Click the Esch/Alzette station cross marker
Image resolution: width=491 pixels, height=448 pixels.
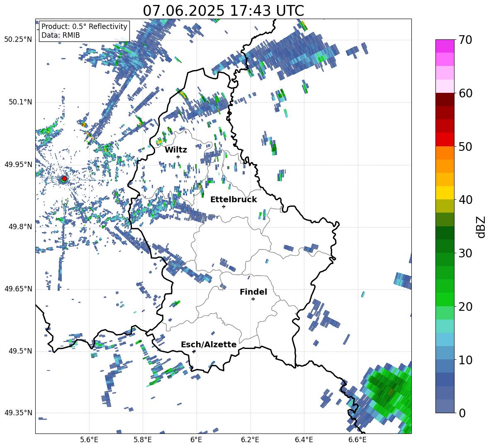coord(194,351)
